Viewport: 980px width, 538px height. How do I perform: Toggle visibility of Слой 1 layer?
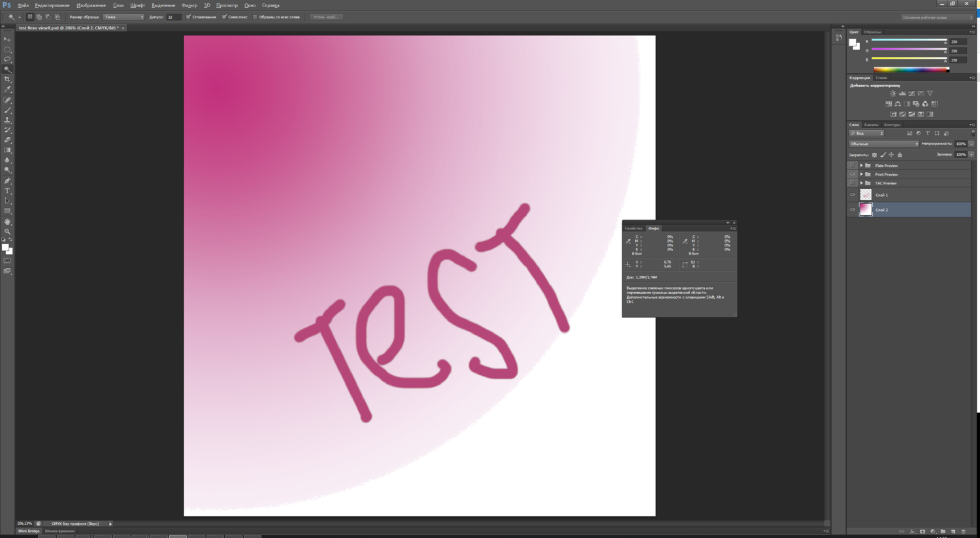853,194
